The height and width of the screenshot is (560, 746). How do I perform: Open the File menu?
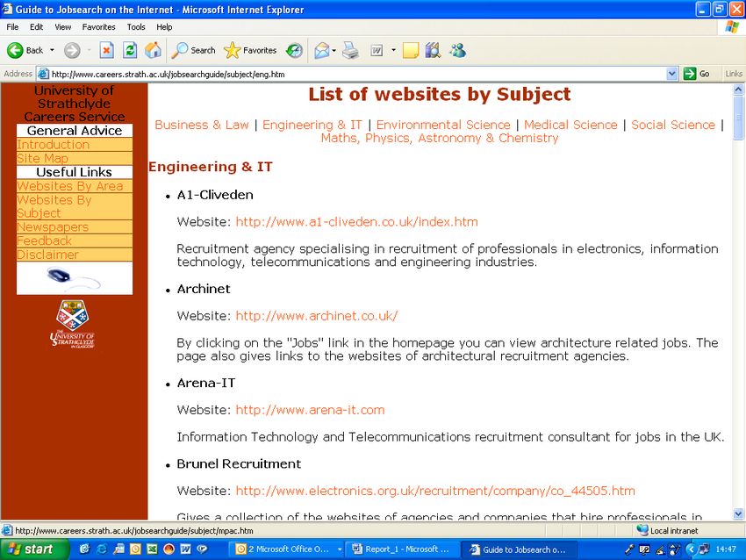tap(12, 27)
